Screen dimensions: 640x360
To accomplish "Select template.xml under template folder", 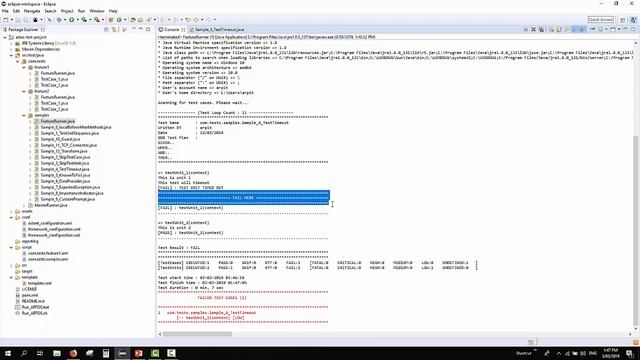I will (40, 283).
